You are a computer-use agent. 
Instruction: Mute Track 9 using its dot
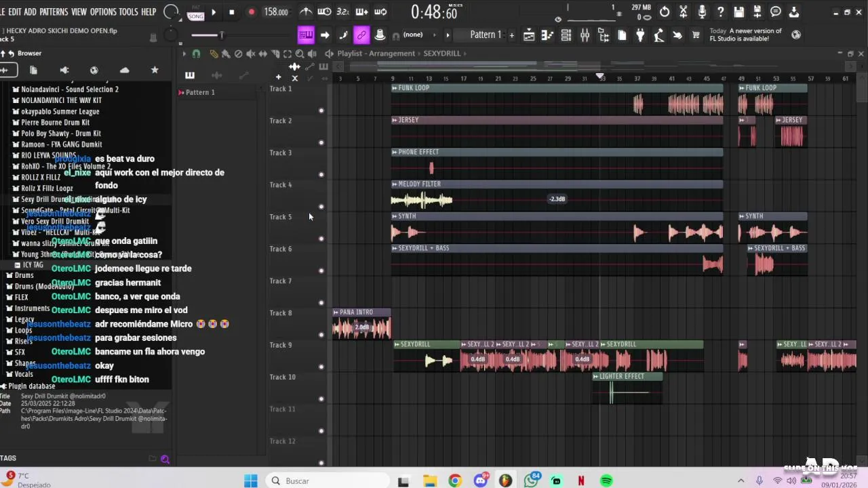point(321,367)
